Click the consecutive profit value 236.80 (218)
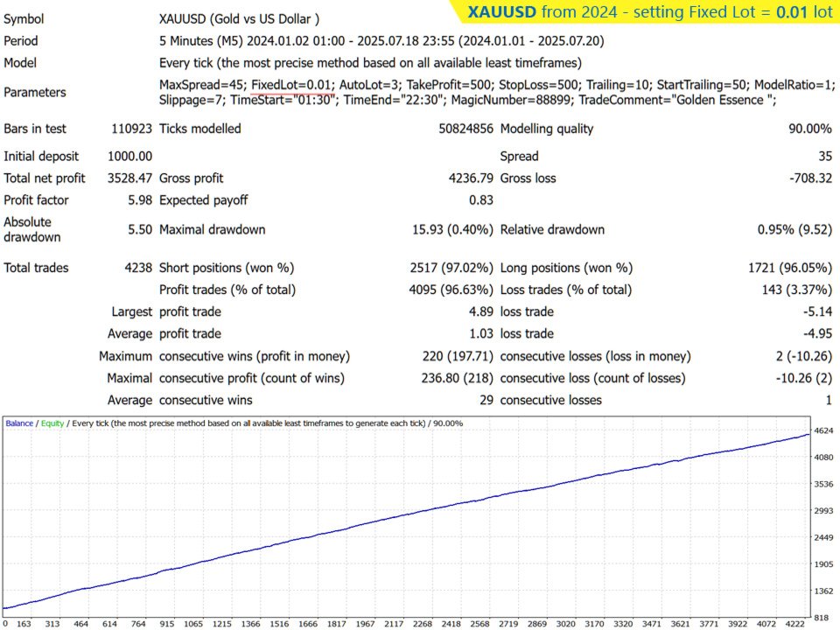Viewport: 840px width, 630px height. 457,378
